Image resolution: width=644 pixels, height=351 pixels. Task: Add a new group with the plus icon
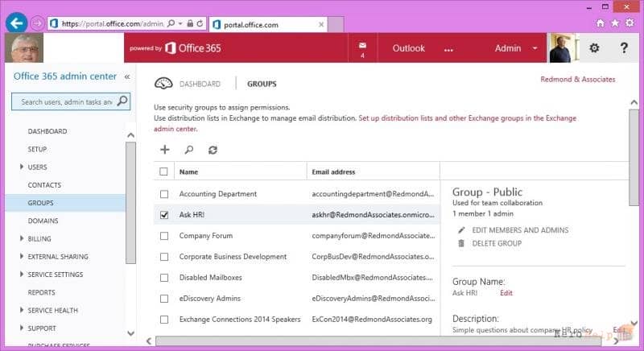pos(165,150)
